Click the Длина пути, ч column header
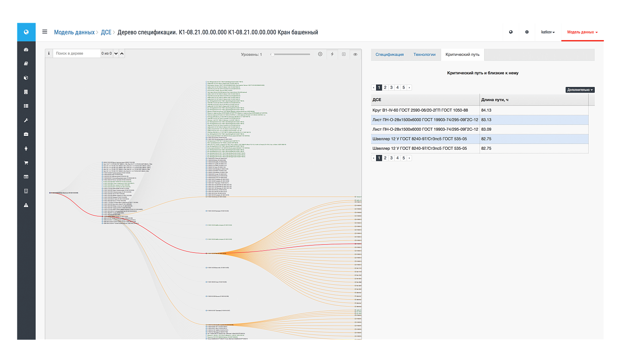Screen dimensions: 621x364 pyautogui.click(x=534, y=99)
